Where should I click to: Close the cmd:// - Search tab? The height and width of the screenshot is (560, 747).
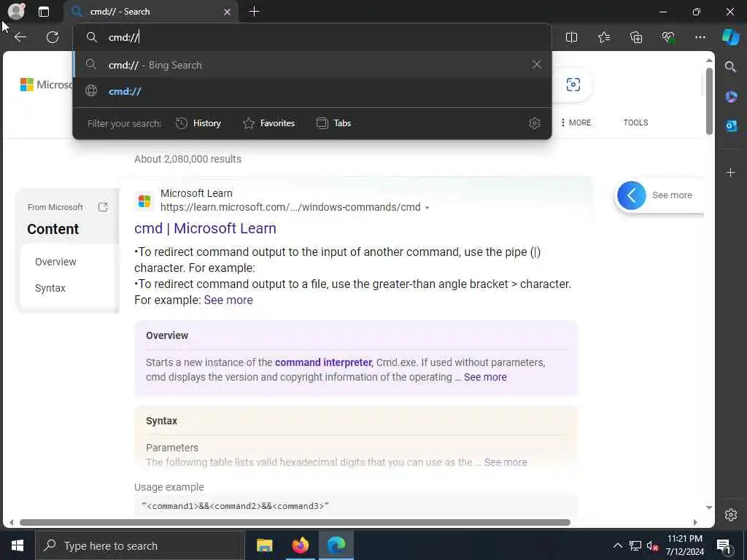pos(228,12)
